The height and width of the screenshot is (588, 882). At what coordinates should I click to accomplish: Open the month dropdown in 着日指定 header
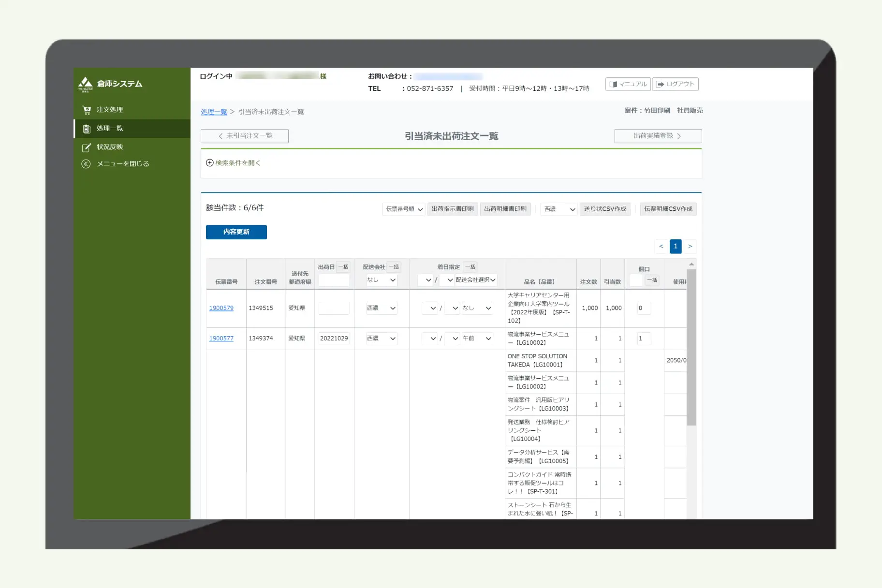pos(425,280)
